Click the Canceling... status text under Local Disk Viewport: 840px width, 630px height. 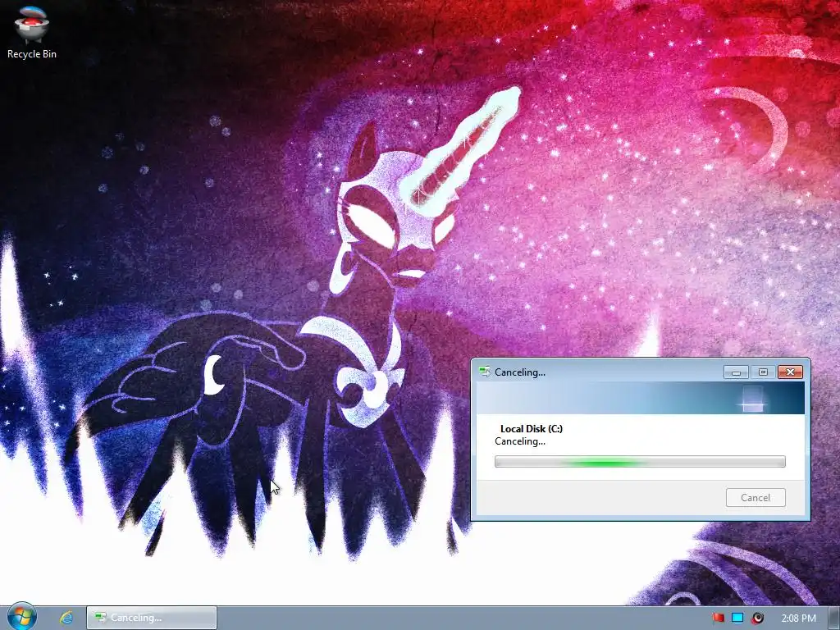pyautogui.click(x=519, y=441)
